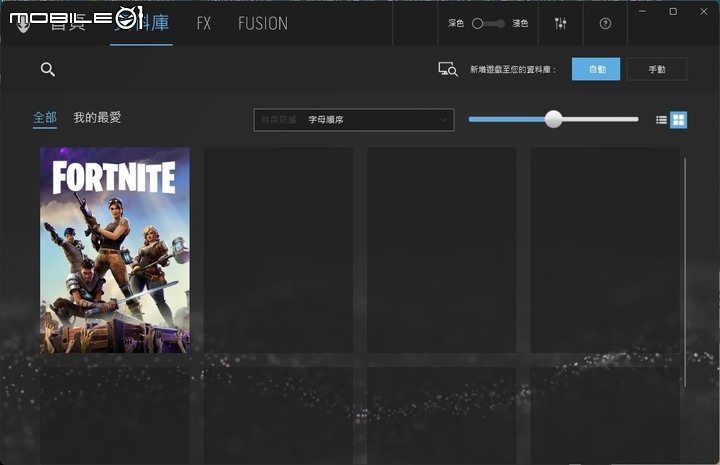This screenshot has height=465, width=720.
Task: Click the thumbnail size slider handle
Action: (x=553, y=119)
